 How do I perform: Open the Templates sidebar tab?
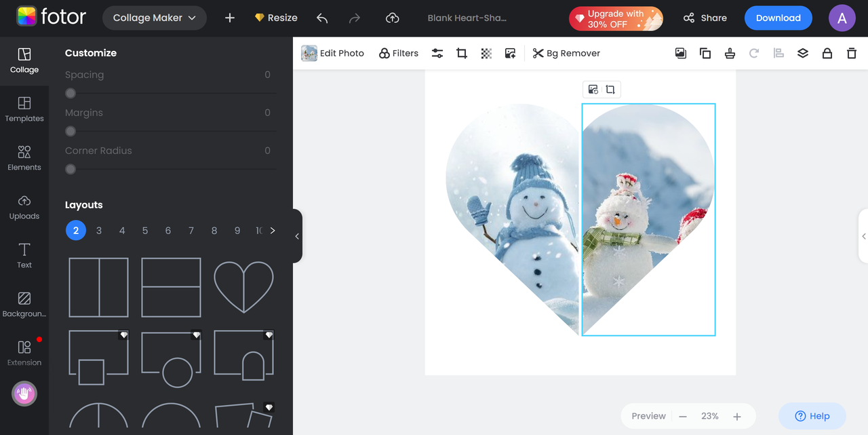(x=24, y=110)
